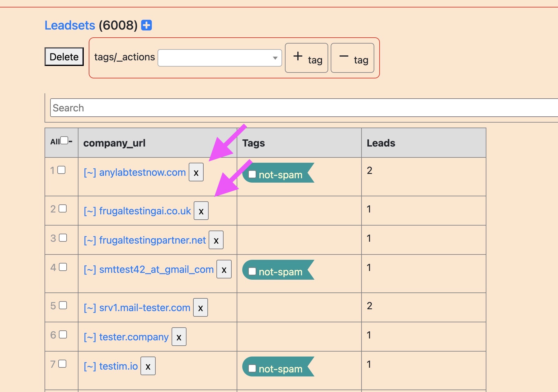Click the x button next to testim.io

[x=148, y=366]
